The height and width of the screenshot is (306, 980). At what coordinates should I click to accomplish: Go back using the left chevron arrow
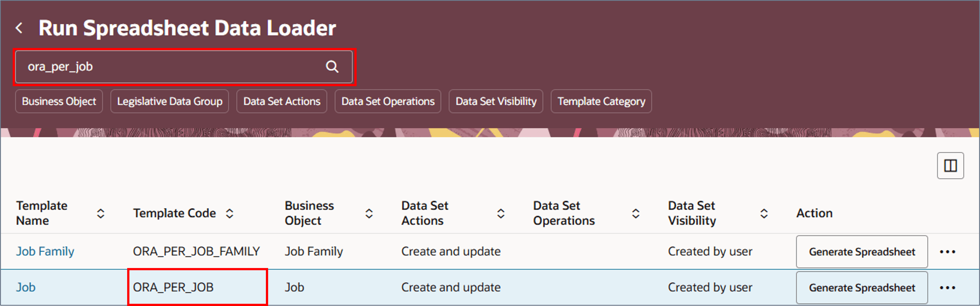[x=19, y=28]
